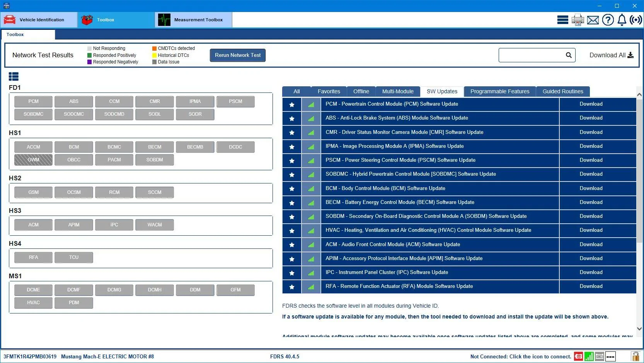Select the GFM module on MS1
Image resolution: width=644 pixels, height=363 pixels.
click(235, 290)
